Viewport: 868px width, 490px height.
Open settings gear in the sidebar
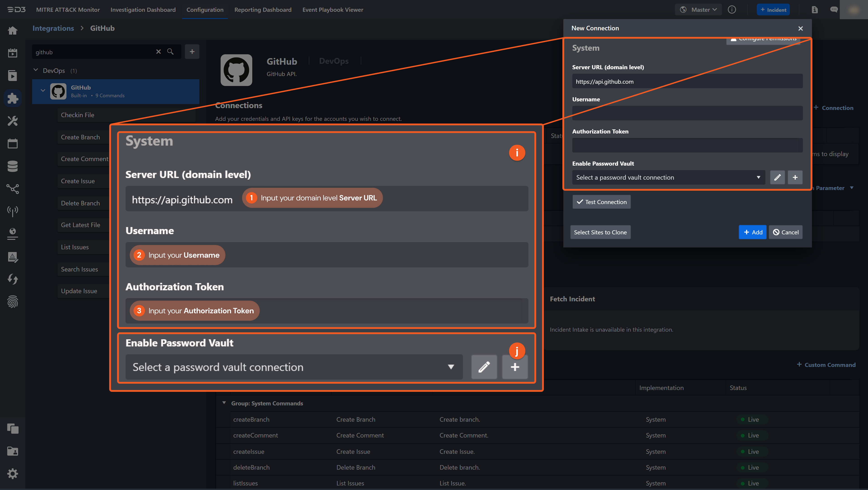tap(12, 474)
